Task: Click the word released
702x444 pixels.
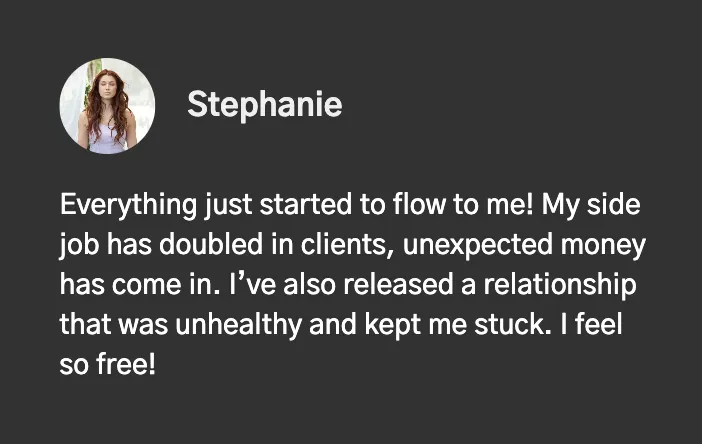Action: [398, 285]
